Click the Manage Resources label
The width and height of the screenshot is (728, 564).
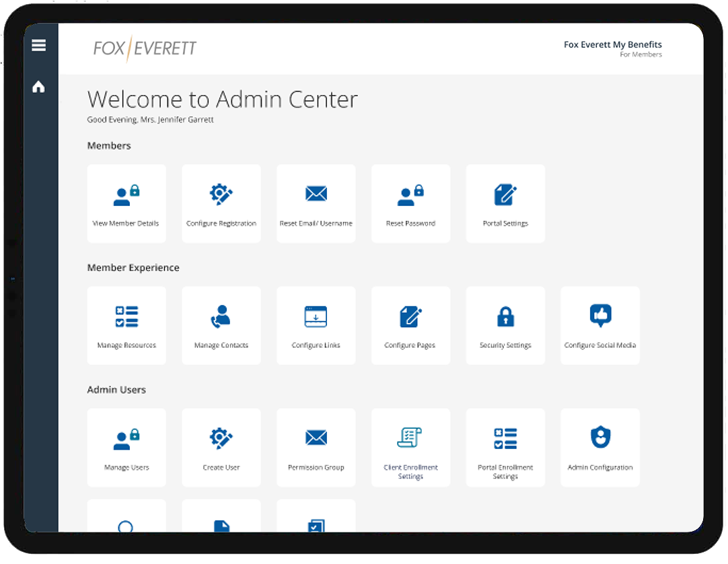click(x=126, y=345)
